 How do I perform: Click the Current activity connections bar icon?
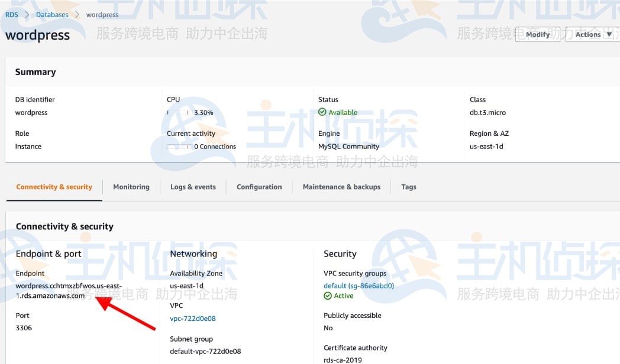[177, 146]
